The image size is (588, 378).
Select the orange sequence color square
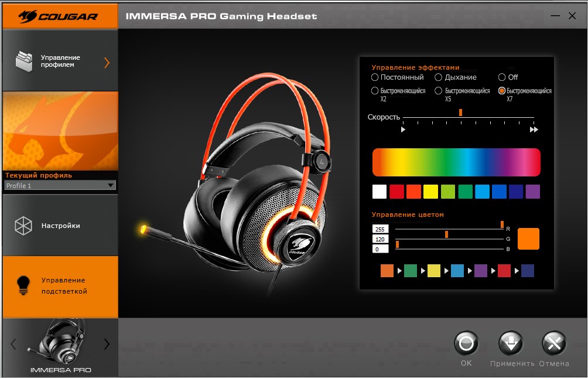[387, 271]
